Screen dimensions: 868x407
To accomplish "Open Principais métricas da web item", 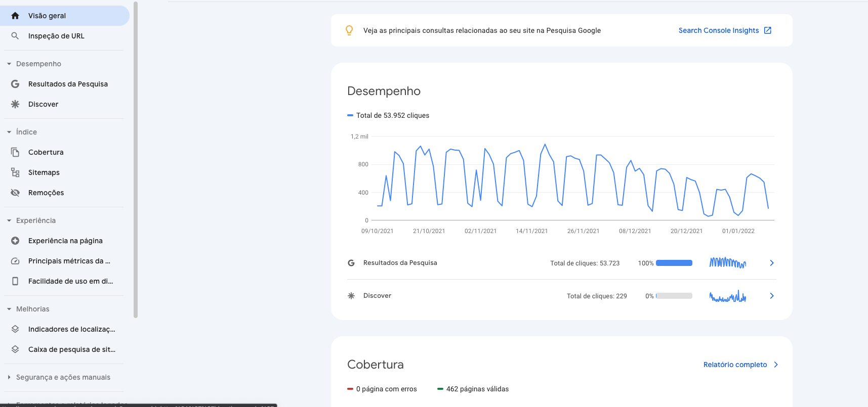I will (65, 261).
